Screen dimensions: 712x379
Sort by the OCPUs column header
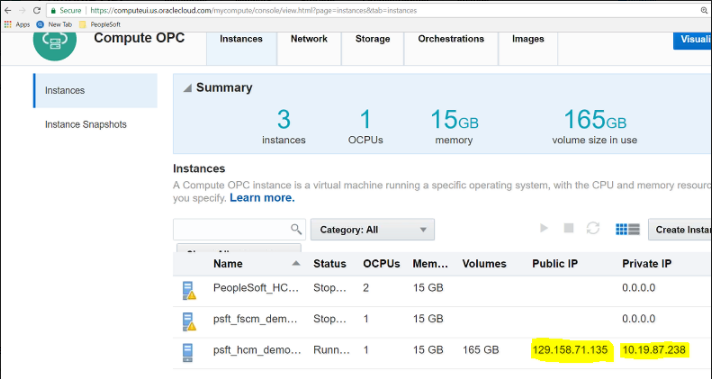[x=381, y=264]
